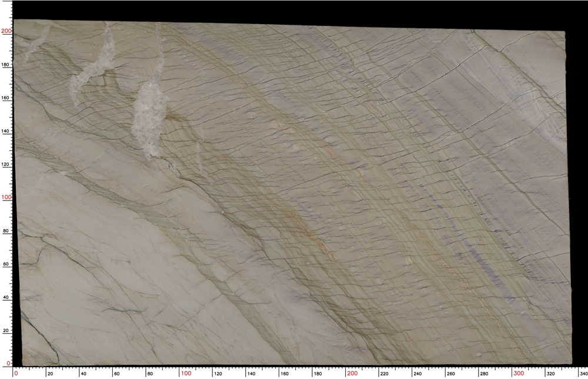The height and width of the screenshot is (379, 588).
Task: Click the 260 label on the bottom ruler
Action: click(x=451, y=374)
